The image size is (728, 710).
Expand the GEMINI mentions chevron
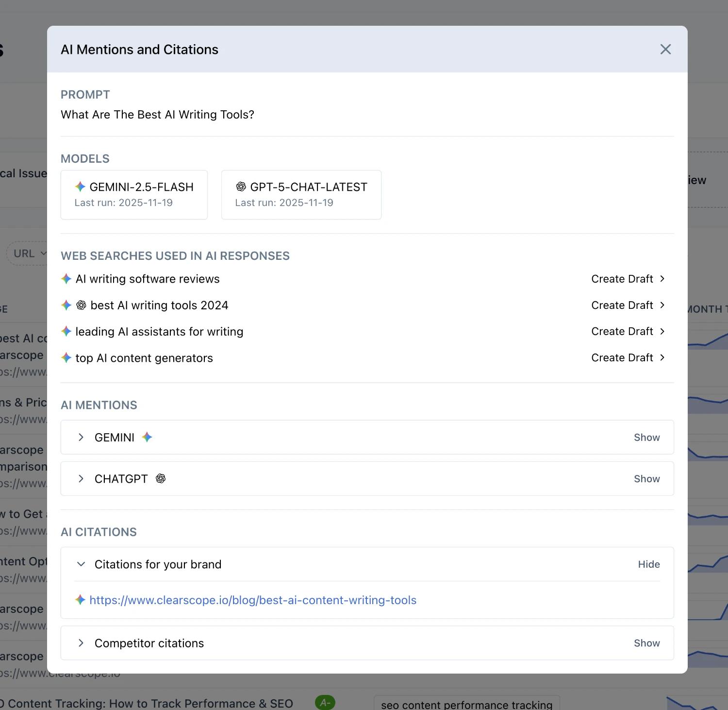[x=81, y=437]
